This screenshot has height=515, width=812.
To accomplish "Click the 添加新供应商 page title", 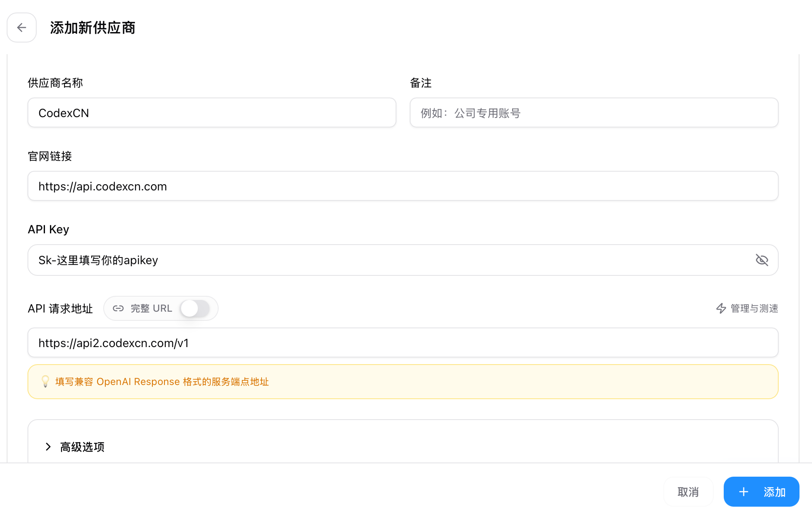I will [92, 27].
